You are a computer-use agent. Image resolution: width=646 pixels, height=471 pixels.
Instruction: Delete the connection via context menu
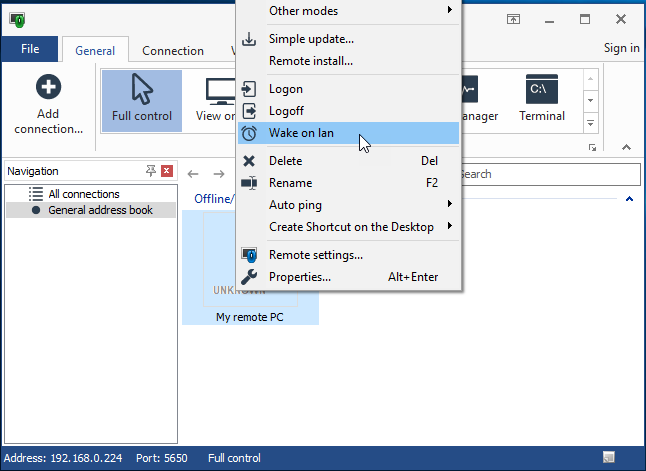tap(285, 161)
